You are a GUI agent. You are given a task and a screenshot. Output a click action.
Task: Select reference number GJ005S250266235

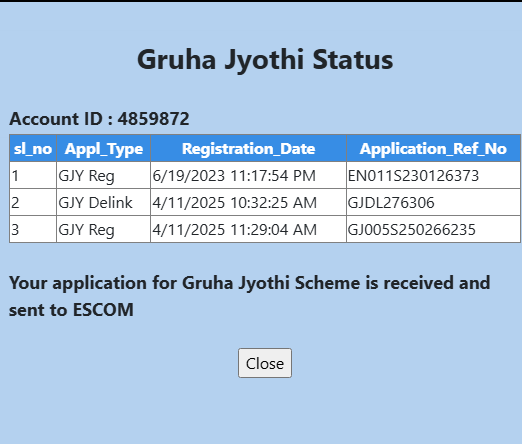(411, 229)
